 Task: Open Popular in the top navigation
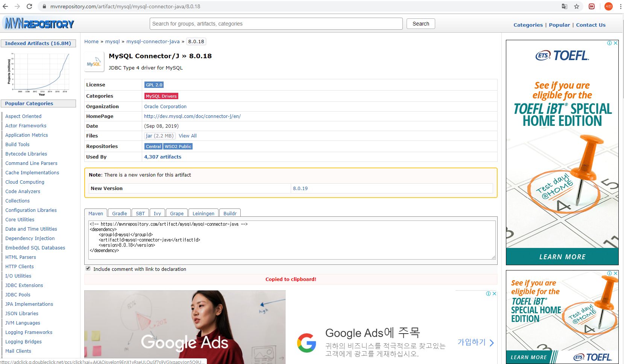[x=559, y=25]
